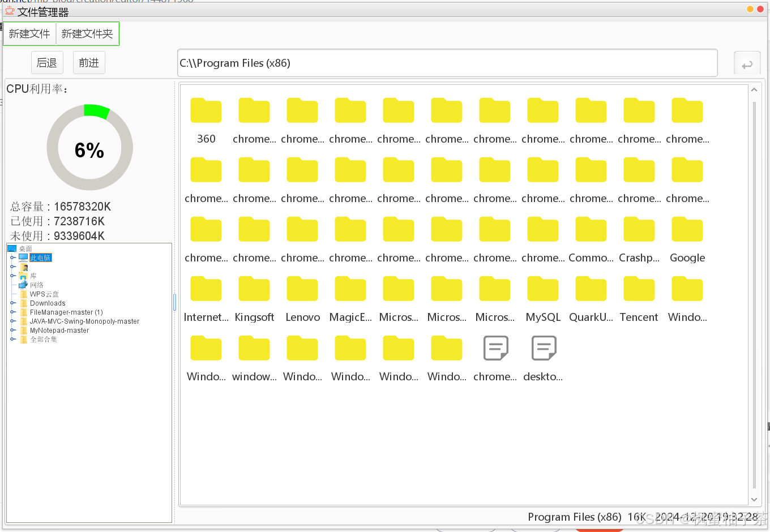This screenshot has width=770, height=532.
Task: Click the 已使用：7238716K text
Action: 58,221
